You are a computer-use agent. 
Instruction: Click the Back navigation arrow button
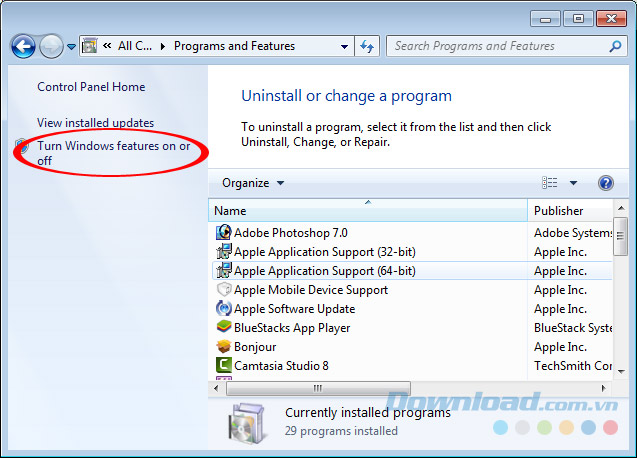[x=23, y=46]
